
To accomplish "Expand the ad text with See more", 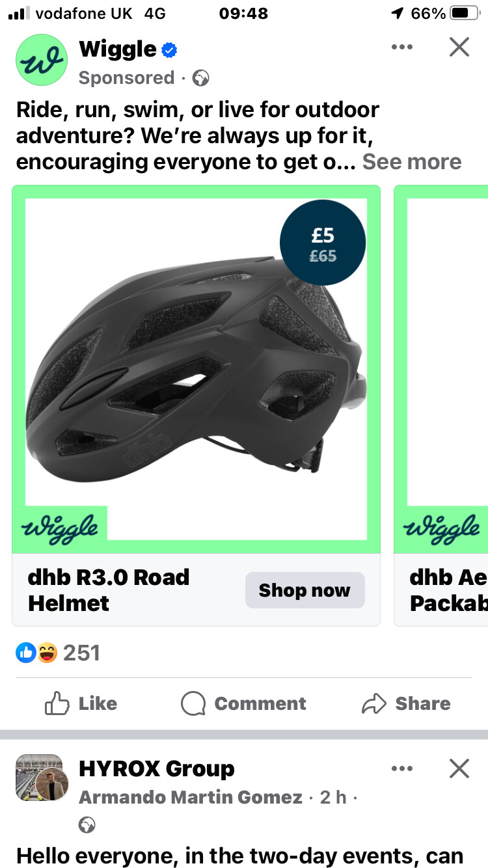I will pos(412,161).
